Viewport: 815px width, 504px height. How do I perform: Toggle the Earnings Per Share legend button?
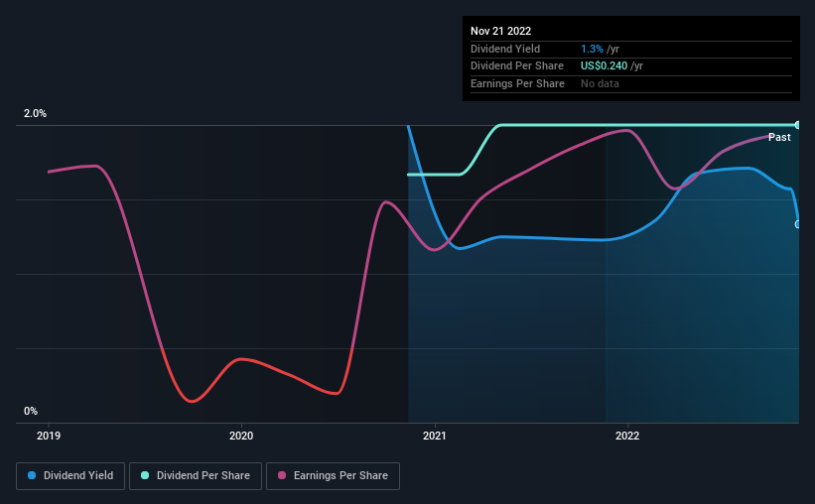click(x=333, y=475)
